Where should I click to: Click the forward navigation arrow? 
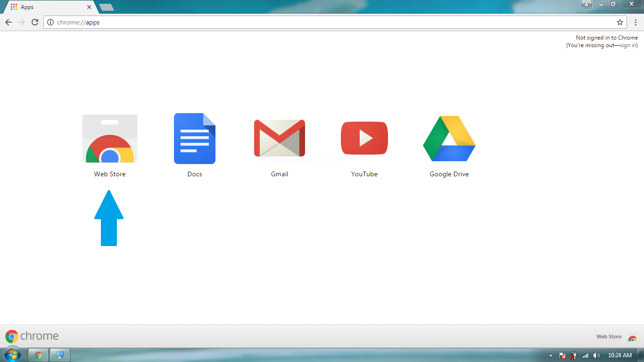[22, 22]
